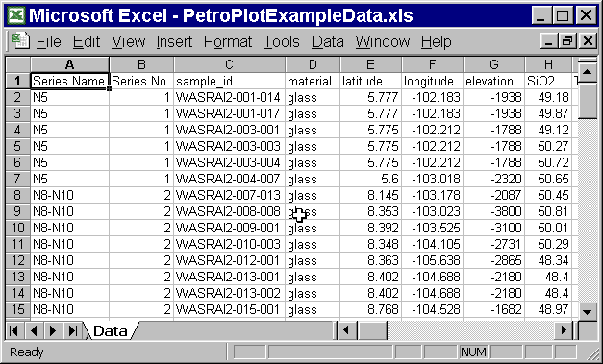
Task: Restore the workbook document window
Action: pos(568,41)
